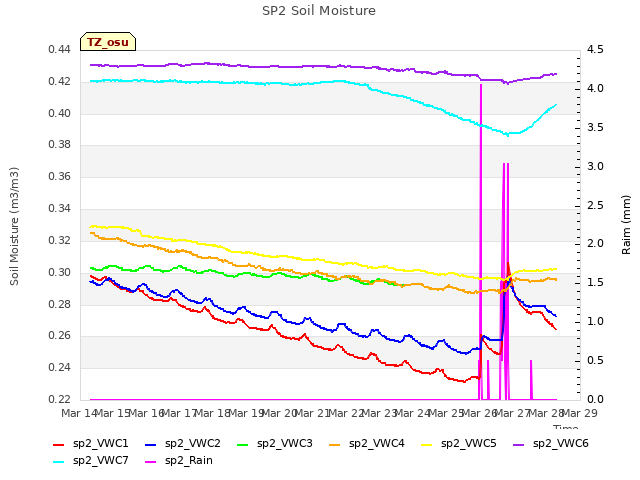Toggle sp2_VWC6 legend entry
The width and height of the screenshot is (640, 480).
pos(551,444)
